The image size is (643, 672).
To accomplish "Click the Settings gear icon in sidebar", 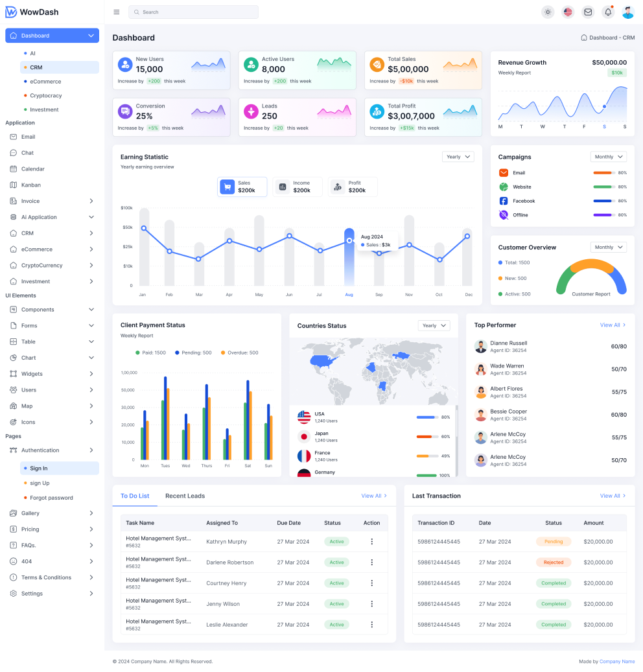I will [x=14, y=594].
